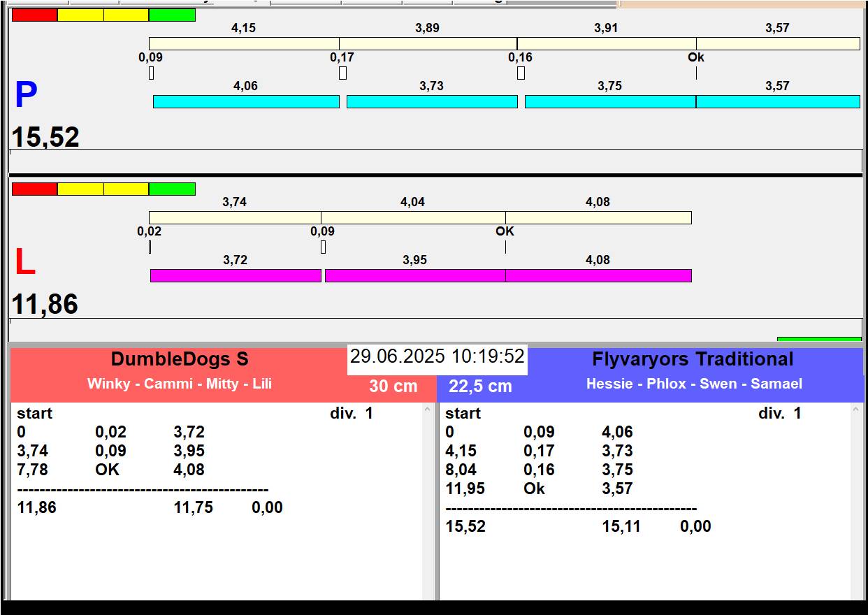Click the scroll-up arrow of the Flyvaryors list
Screen dimensions: 868x615
coord(856,411)
